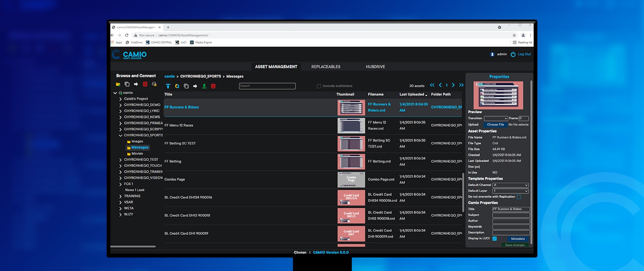Click the blue upload asset icon
This screenshot has height=271, width=644.
tap(168, 86)
